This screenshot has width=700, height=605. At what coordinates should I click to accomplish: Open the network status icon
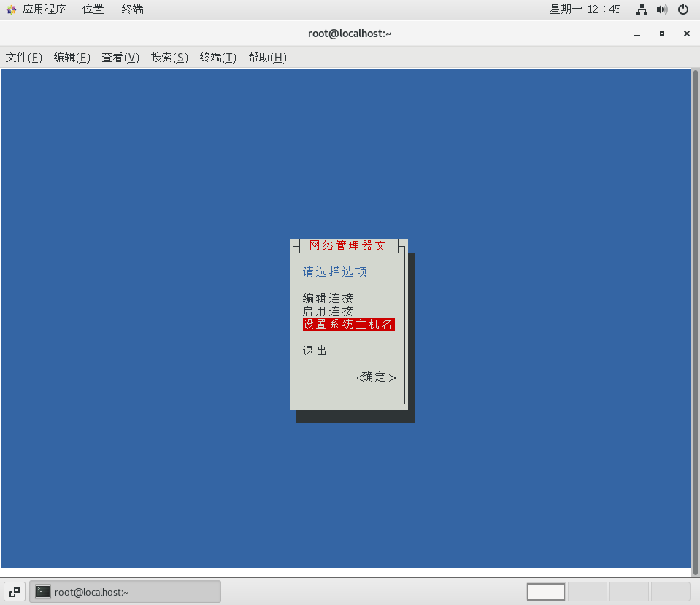[642, 9]
